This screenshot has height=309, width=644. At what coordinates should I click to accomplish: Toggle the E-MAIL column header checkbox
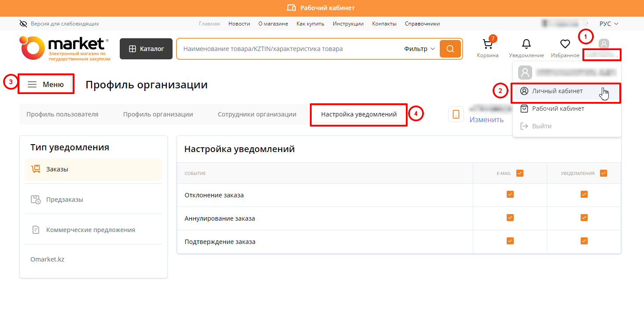519,173
